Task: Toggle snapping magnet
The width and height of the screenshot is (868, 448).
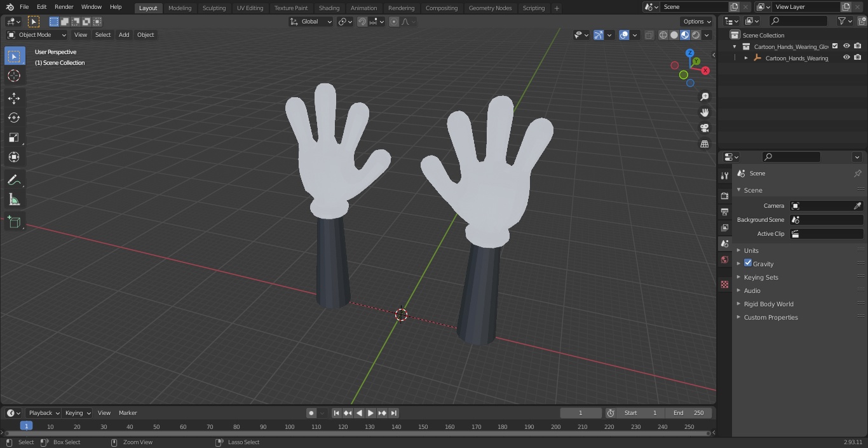Action: click(x=362, y=22)
